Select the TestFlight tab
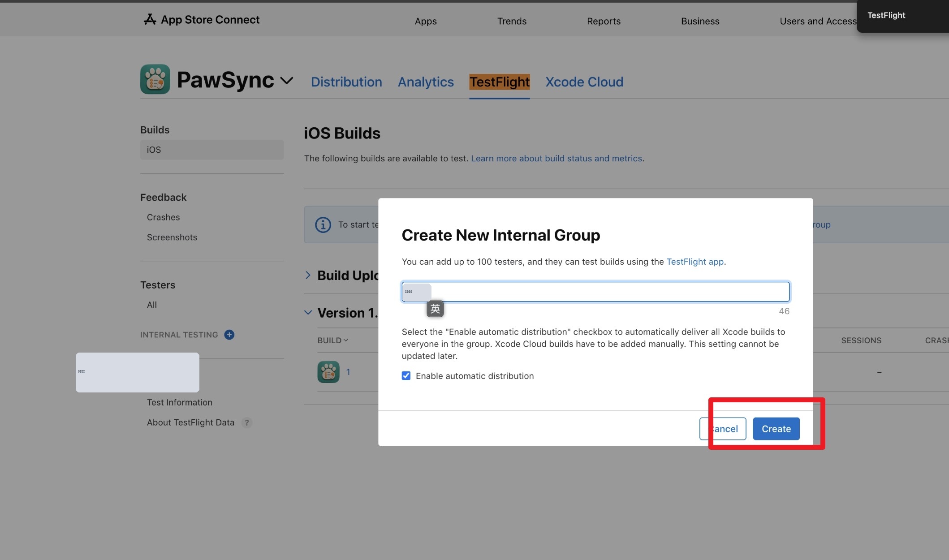This screenshot has height=560, width=949. [500, 82]
